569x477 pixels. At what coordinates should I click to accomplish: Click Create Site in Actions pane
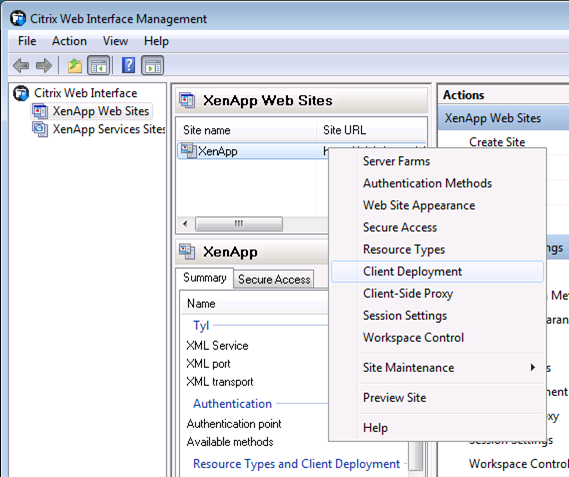click(497, 142)
